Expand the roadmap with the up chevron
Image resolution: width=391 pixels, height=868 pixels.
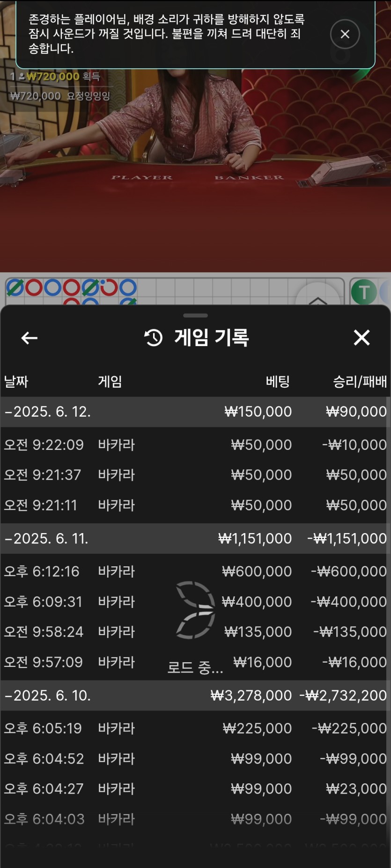318,300
